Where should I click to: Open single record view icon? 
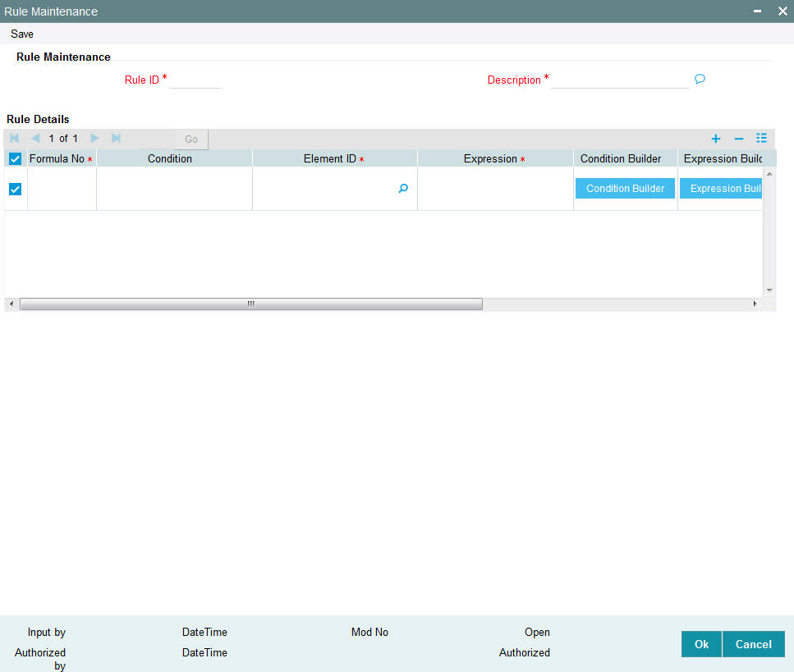tap(761, 138)
